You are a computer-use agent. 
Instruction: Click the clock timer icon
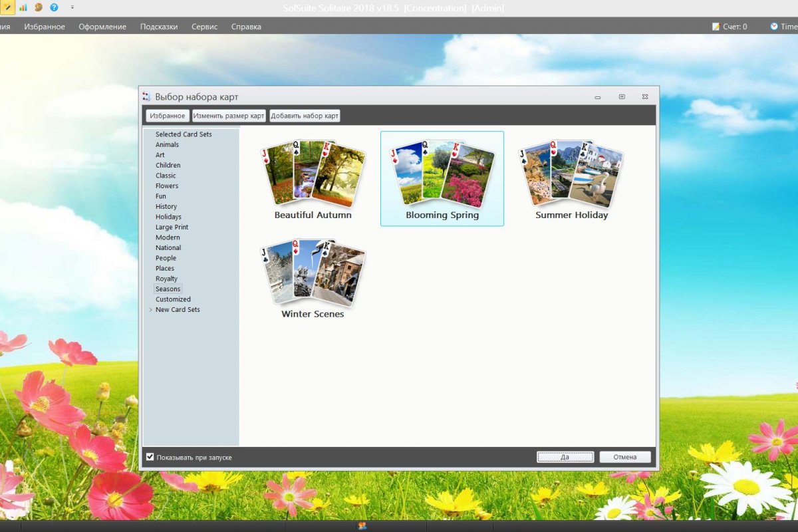[774, 27]
